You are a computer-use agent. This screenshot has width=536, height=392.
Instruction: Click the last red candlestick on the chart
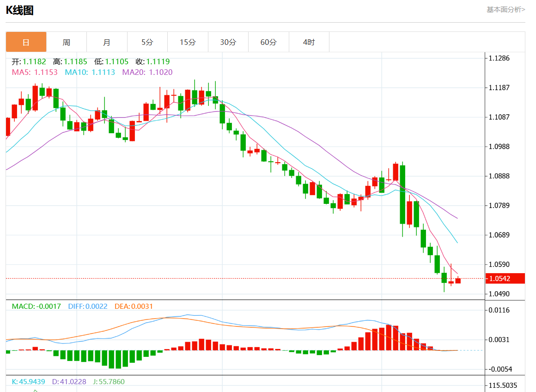458,281
